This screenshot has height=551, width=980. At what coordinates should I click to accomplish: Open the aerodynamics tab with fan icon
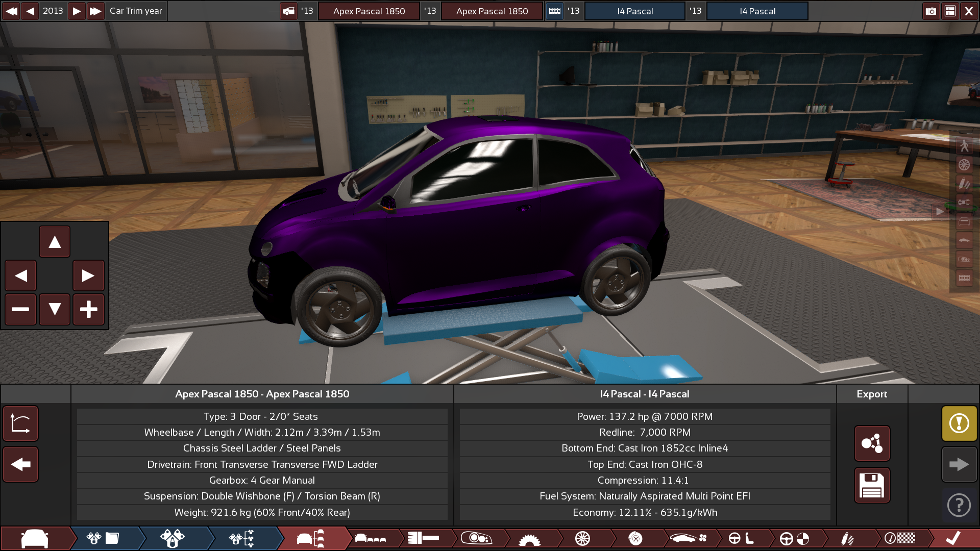pyautogui.click(x=689, y=538)
